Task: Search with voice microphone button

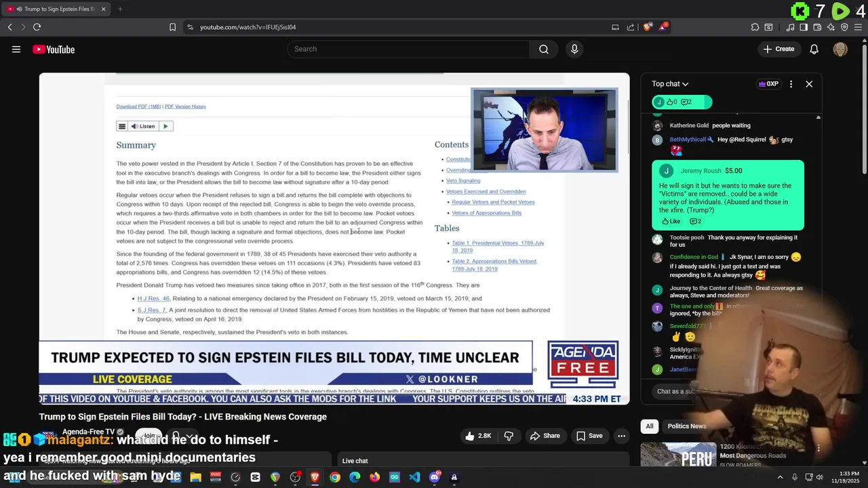Action: coord(574,49)
